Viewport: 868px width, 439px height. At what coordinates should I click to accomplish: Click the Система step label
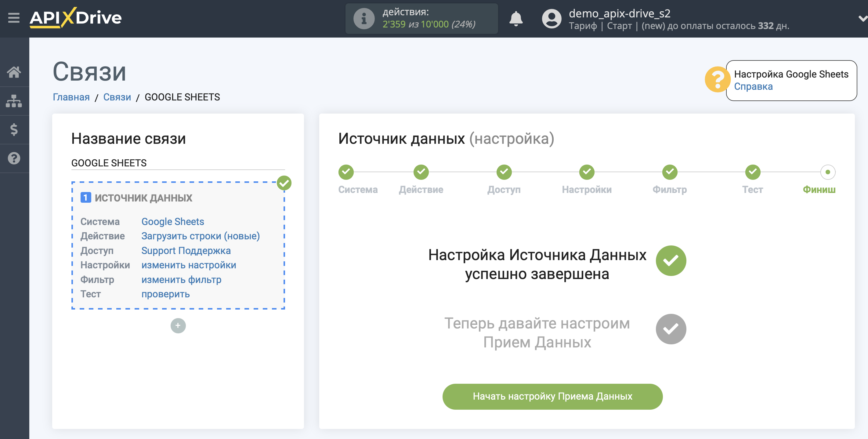pos(358,190)
